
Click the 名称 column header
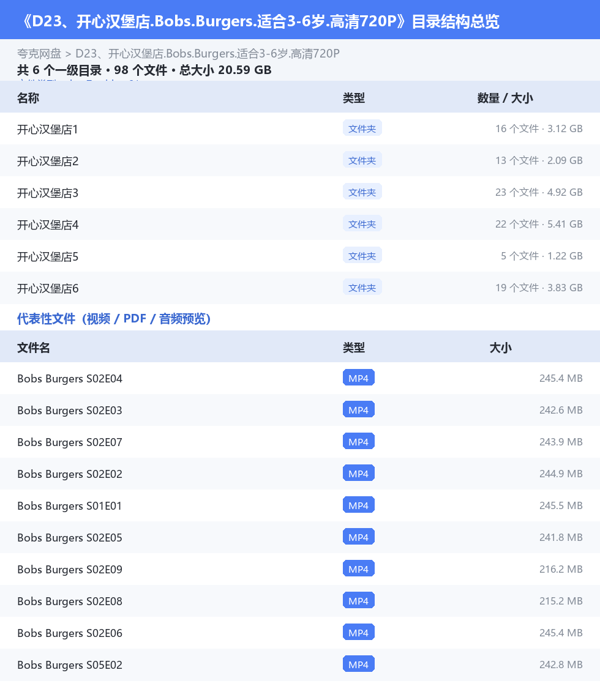(x=28, y=98)
